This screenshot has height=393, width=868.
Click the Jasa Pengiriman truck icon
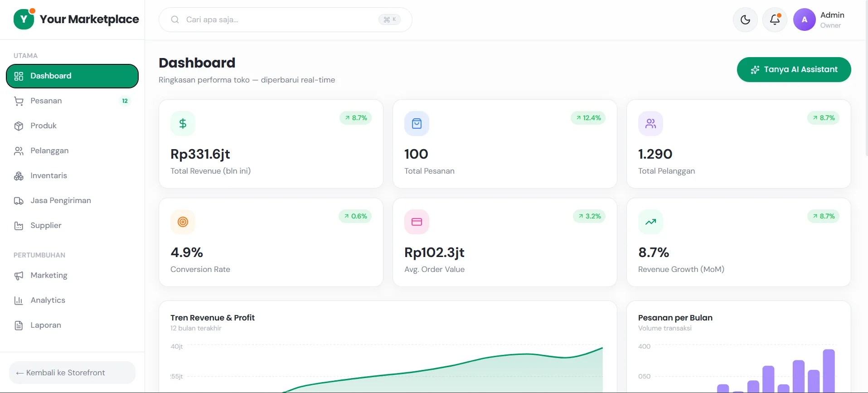(x=19, y=201)
